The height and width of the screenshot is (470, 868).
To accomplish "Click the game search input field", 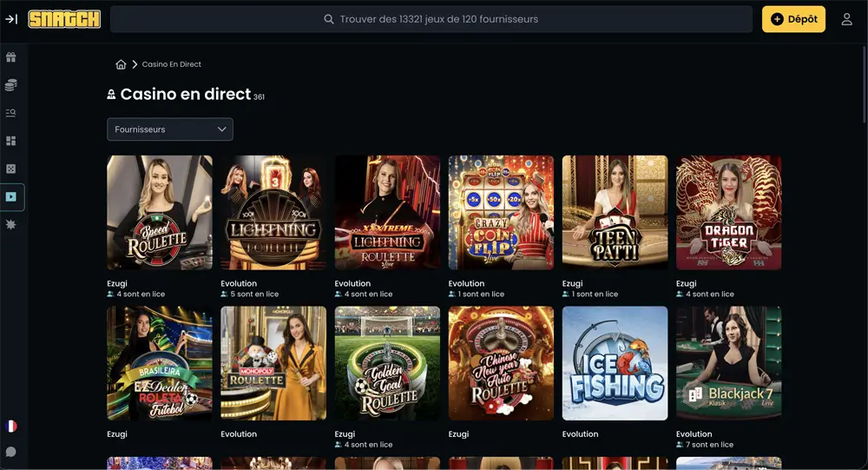I will tap(431, 19).
